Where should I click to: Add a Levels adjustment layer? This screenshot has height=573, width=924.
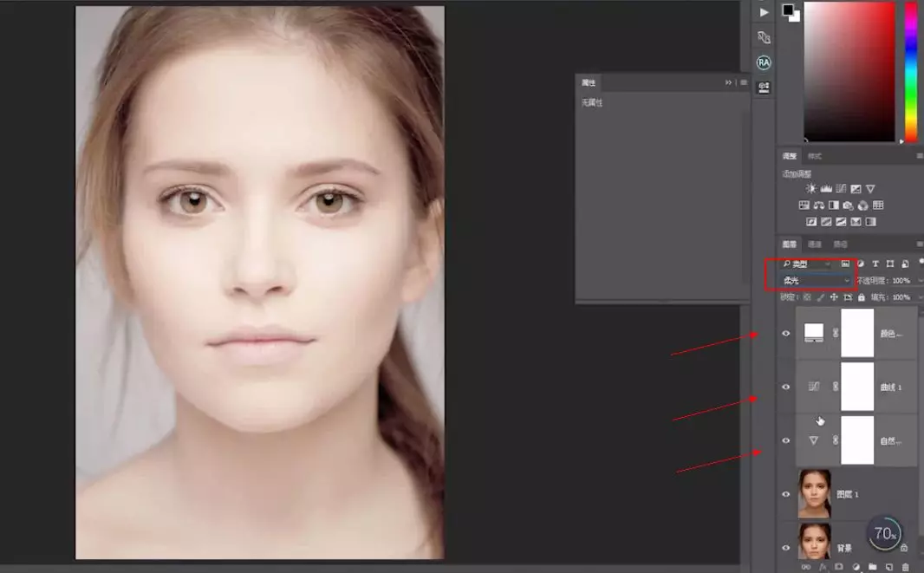pyautogui.click(x=826, y=189)
